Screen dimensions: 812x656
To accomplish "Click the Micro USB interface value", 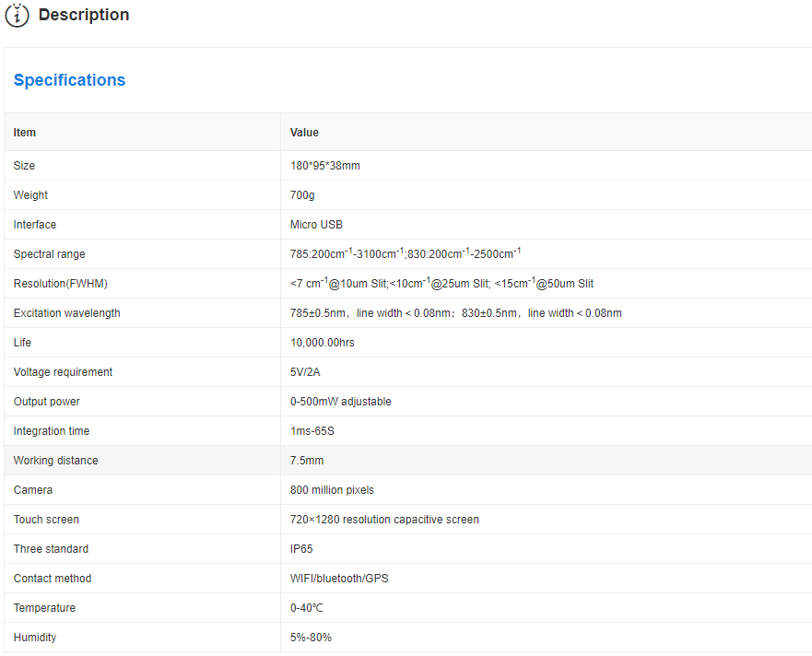I will 316,225.
